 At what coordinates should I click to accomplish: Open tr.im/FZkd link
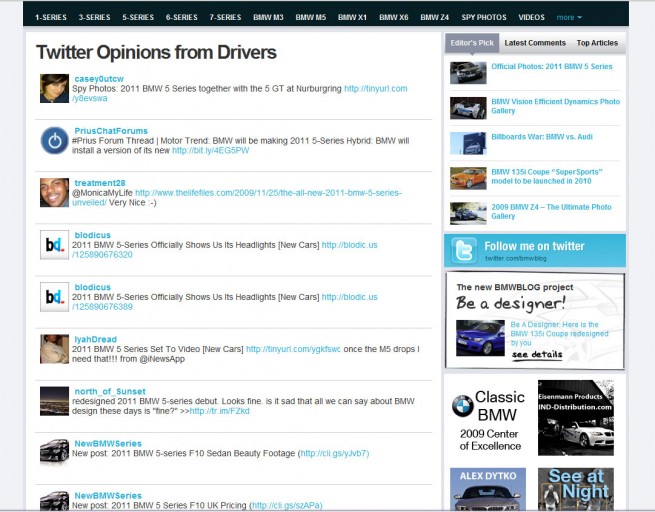[219, 411]
